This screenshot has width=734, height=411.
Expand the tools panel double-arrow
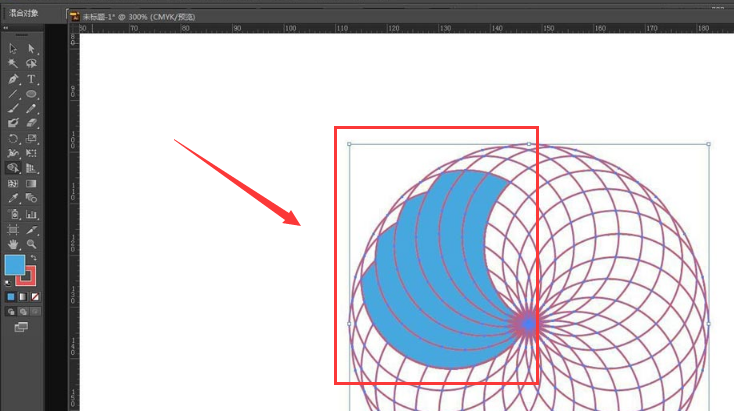(x=6, y=28)
